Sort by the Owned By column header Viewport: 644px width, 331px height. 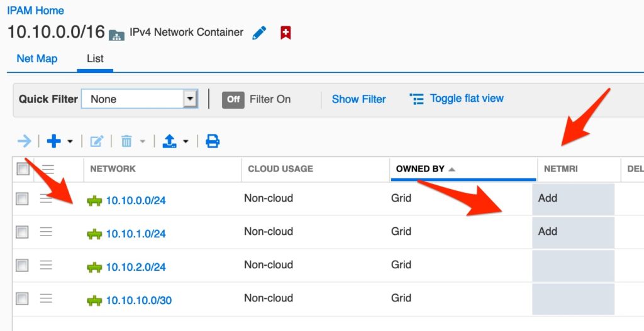(420, 169)
